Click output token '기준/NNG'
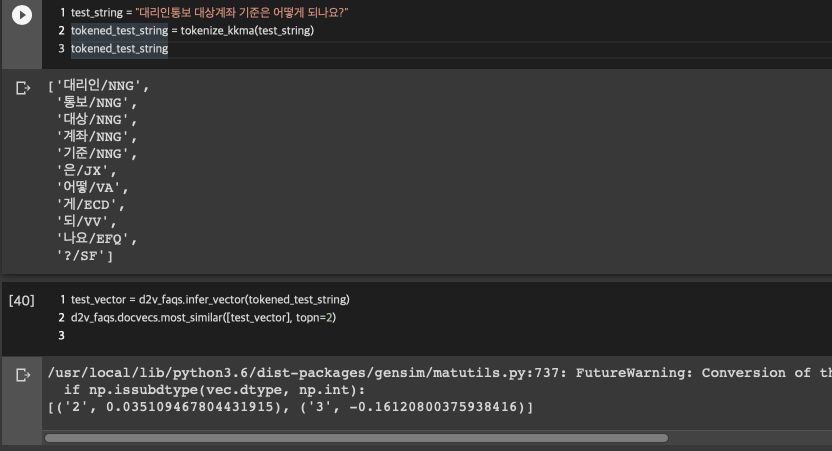 (x=97, y=153)
